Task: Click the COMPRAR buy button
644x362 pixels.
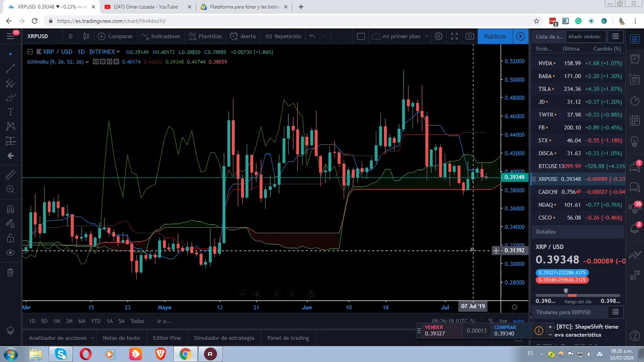Action: tap(510, 330)
